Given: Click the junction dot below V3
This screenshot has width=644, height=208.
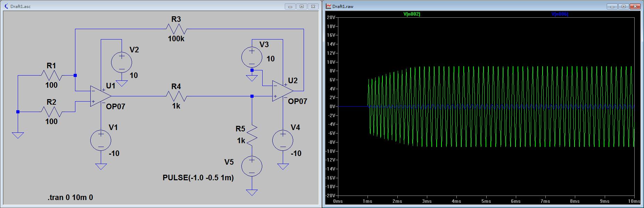Looking at the screenshot, I should coord(252,70).
